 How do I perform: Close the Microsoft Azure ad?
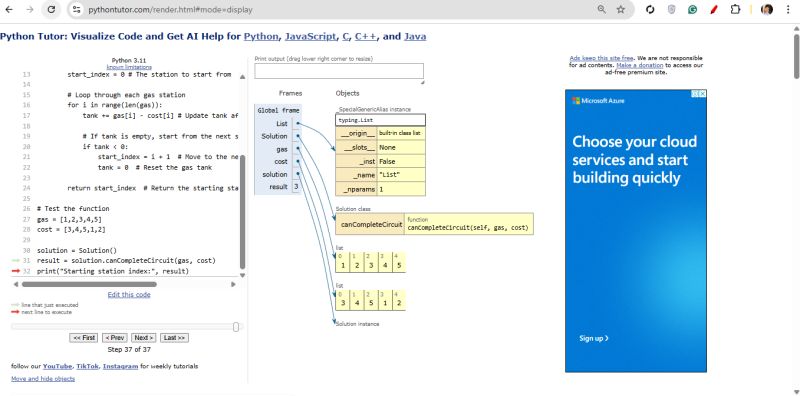coord(702,93)
